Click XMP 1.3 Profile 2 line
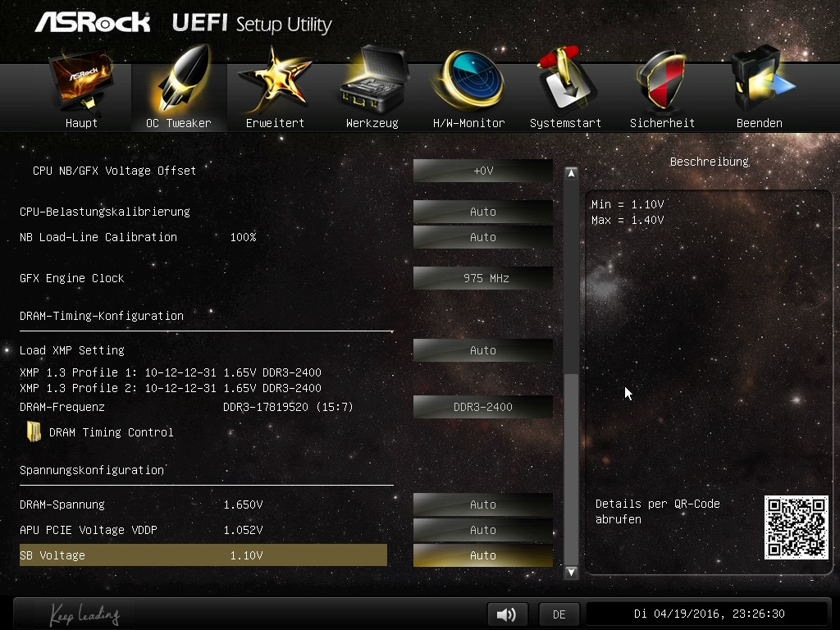Image resolution: width=840 pixels, height=630 pixels. point(171,388)
